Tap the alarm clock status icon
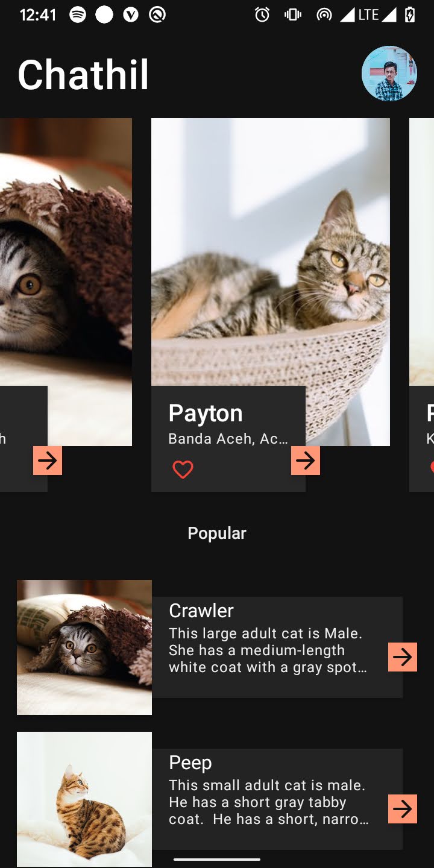This screenshot has height=868, width=434. point(262,15)
